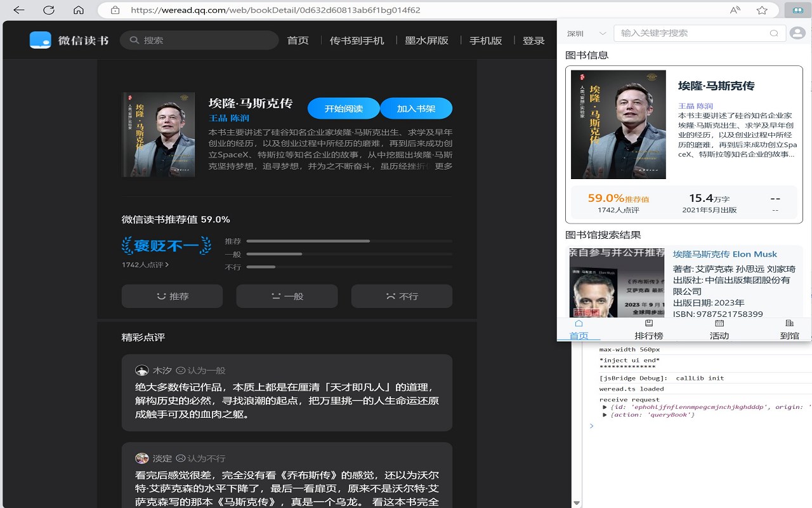Go back with browser back arrow
This screenshot has width=812, height=508.
click(x=19, y=10)
